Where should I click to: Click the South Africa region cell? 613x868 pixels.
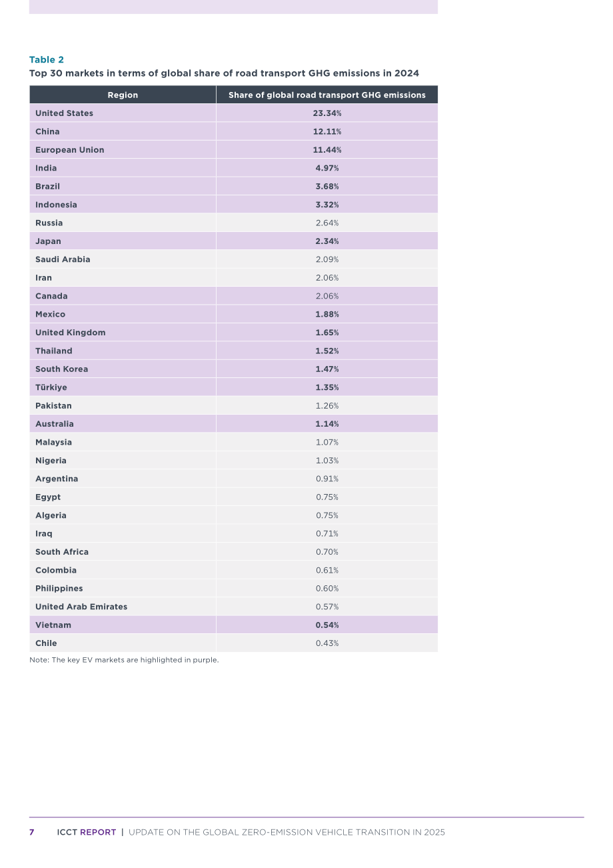pyautogui.click(x=123, y=552)
